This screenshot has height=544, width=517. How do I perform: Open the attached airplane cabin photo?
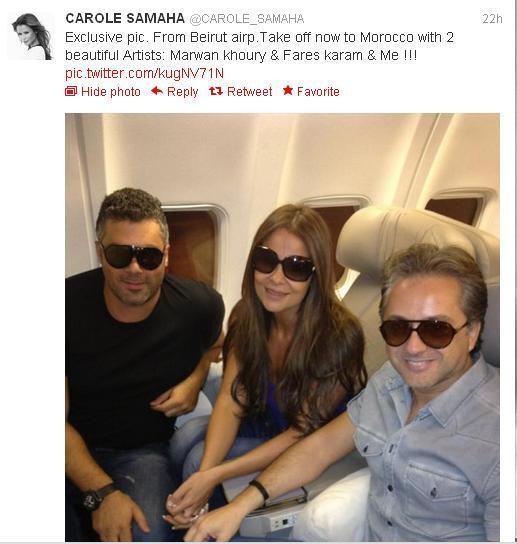[x=282, y=327]
